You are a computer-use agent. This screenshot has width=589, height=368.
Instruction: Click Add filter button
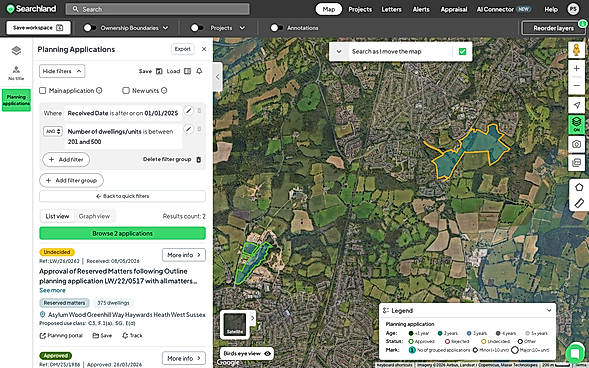pos(66,160)
